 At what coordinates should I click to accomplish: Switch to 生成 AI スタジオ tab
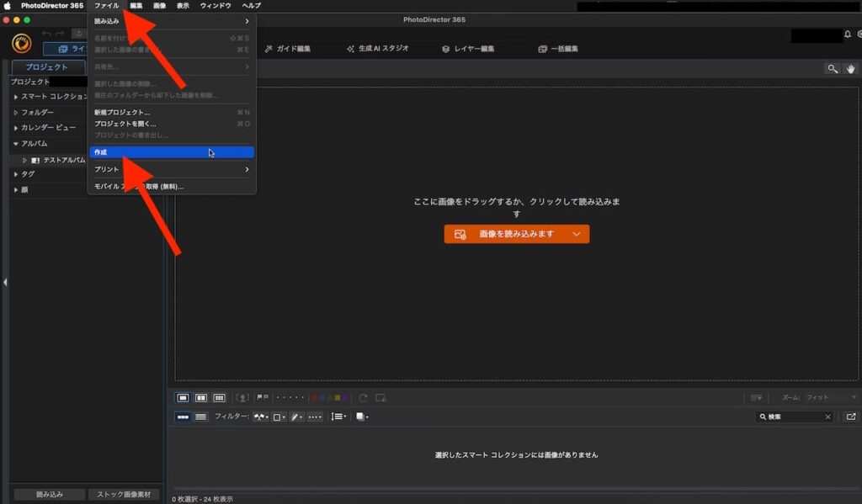(378, 49)
